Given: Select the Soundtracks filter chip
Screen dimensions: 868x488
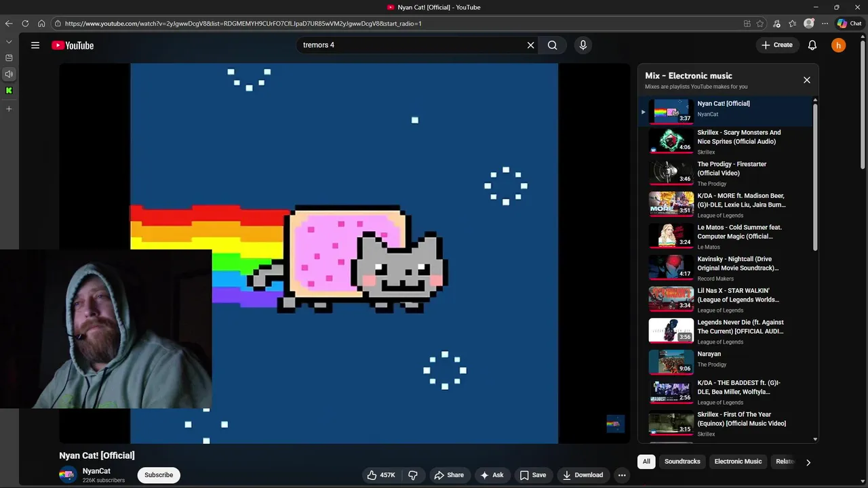Looking at the screenshot, I should coord(682,462).
